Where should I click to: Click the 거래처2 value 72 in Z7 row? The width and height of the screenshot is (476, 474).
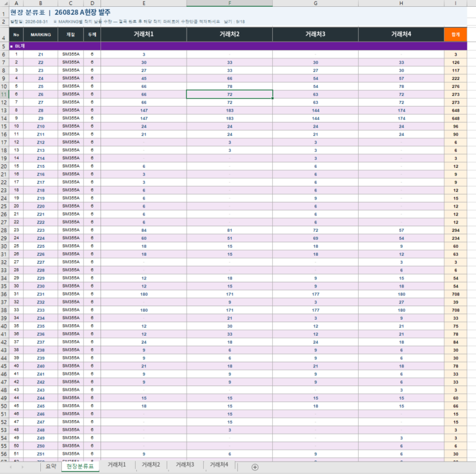coord(229,102)
